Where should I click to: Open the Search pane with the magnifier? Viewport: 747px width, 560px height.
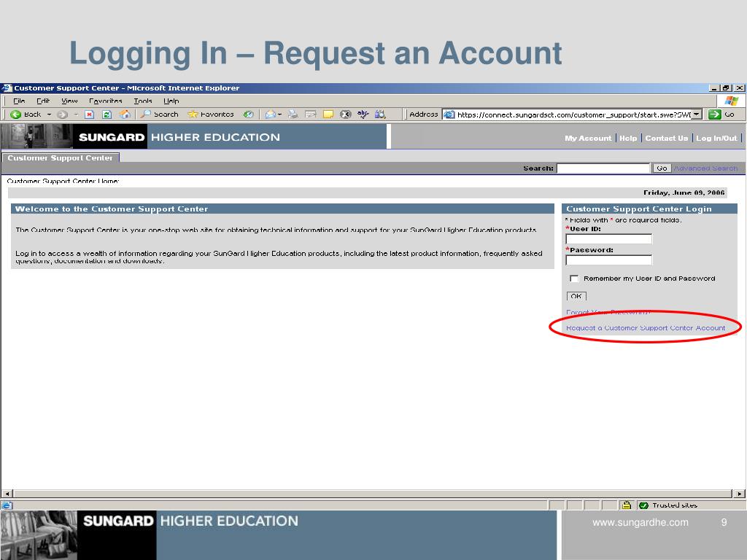pos(159,114)
